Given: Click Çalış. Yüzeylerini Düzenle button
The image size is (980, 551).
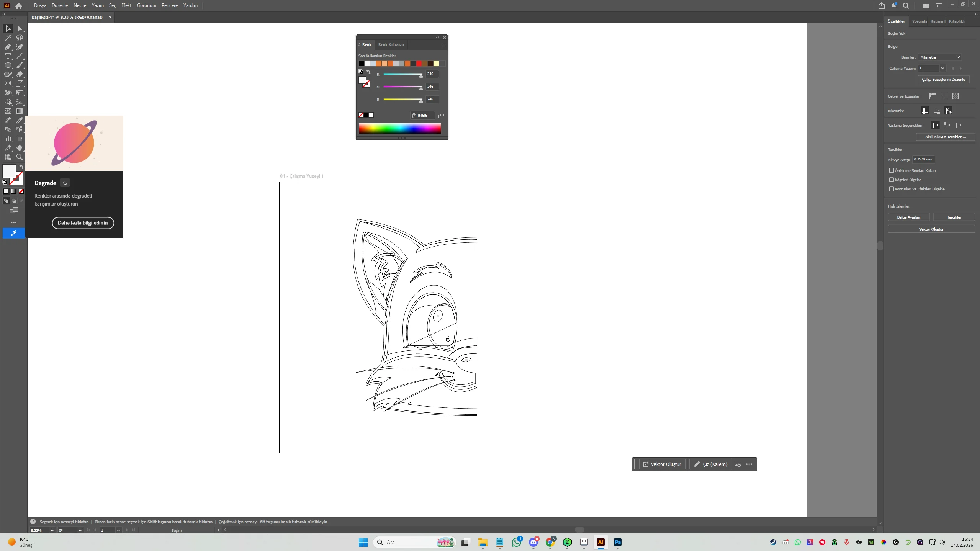Looking at the screenshot, I should (x=943, y=80).
